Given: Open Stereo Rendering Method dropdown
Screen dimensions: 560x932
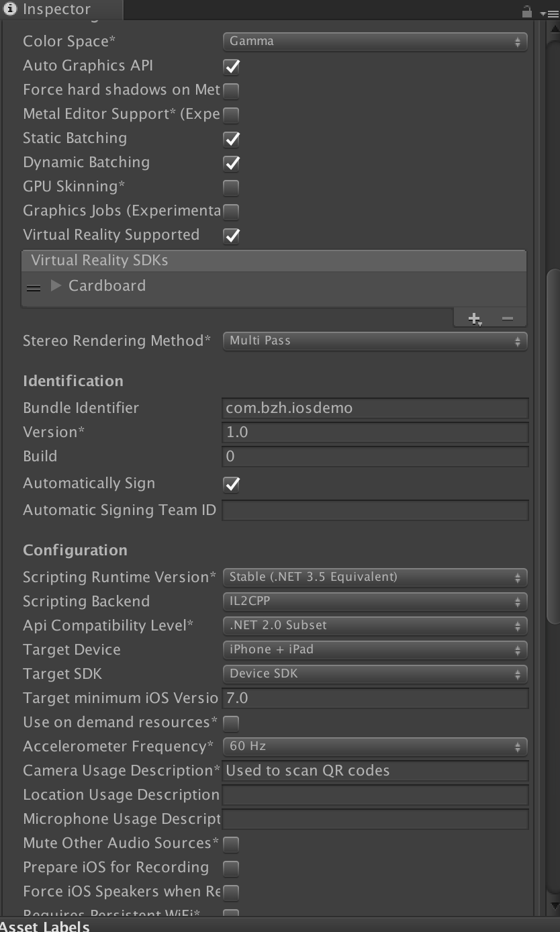Looking at the screenshot, I should [375, 341].
